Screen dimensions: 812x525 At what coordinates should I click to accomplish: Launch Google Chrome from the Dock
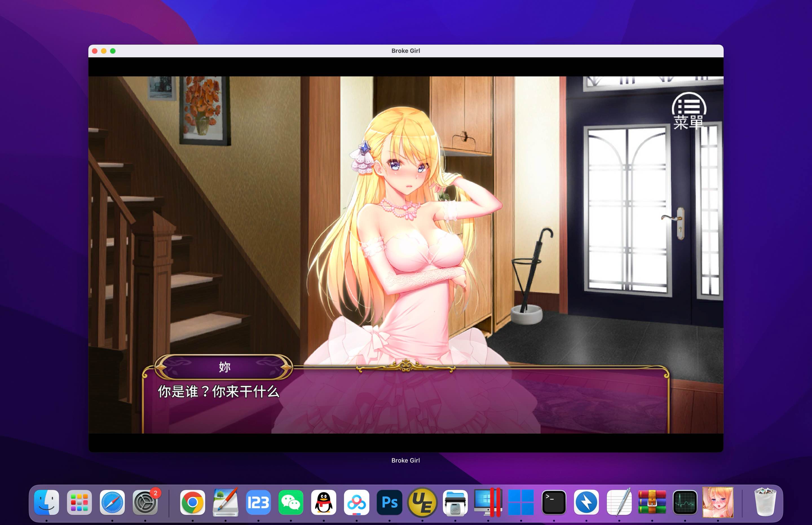coord(193,502)
